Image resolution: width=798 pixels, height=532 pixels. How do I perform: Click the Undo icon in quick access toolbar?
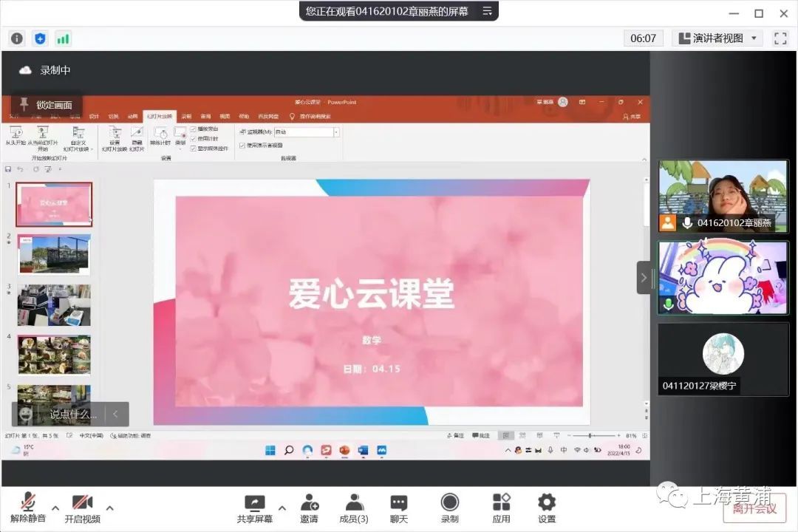[21, 169]
